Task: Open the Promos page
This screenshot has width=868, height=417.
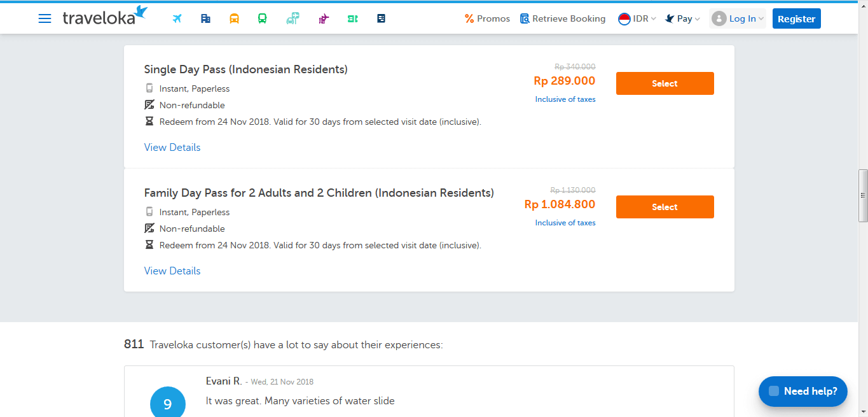Action: (x=487, y=18)
